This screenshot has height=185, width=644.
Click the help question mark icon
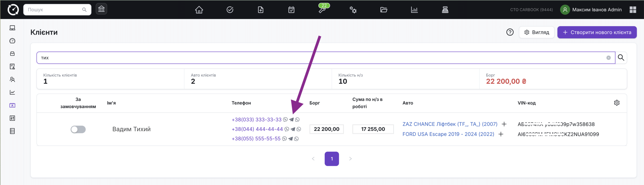pos(510,32)
